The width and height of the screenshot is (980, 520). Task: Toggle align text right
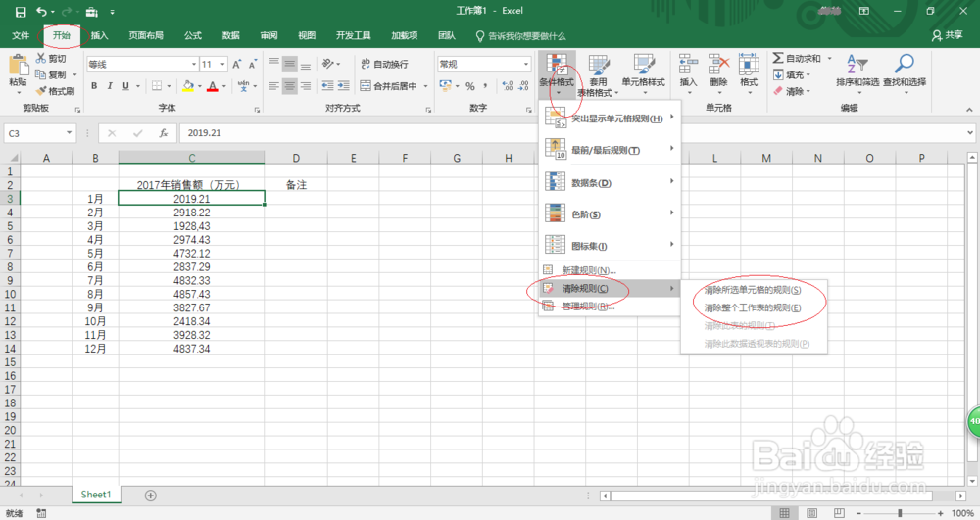[x=306, y=85]
